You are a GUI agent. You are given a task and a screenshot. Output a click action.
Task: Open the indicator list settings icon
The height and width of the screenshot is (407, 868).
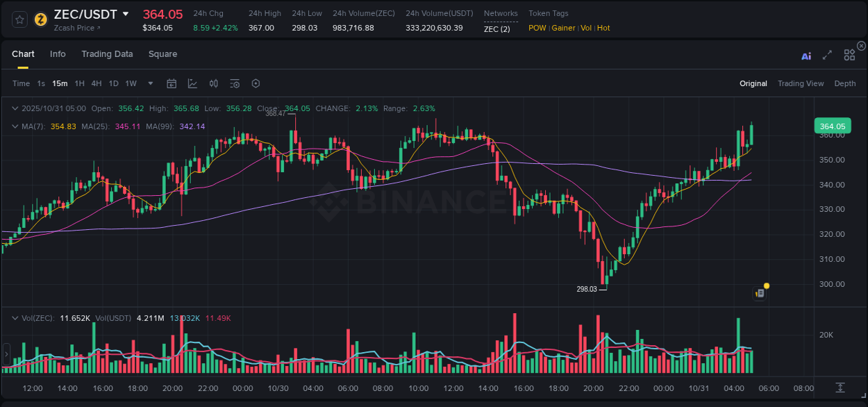[234, 83]
